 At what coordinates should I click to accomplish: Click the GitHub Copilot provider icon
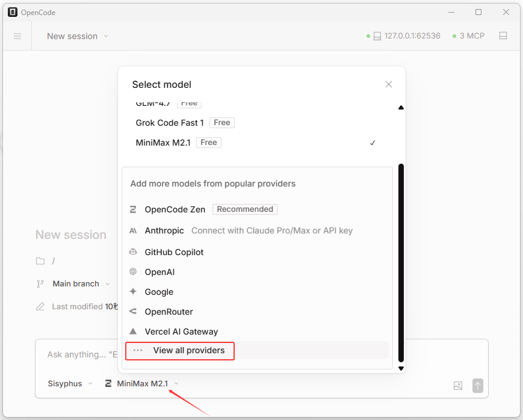coord(133,252)
